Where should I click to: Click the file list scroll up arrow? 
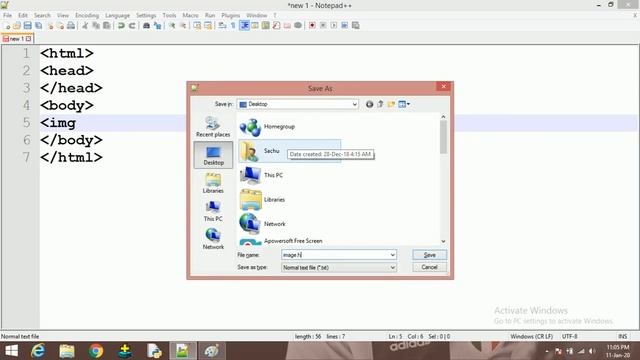[x=443, y=117]
